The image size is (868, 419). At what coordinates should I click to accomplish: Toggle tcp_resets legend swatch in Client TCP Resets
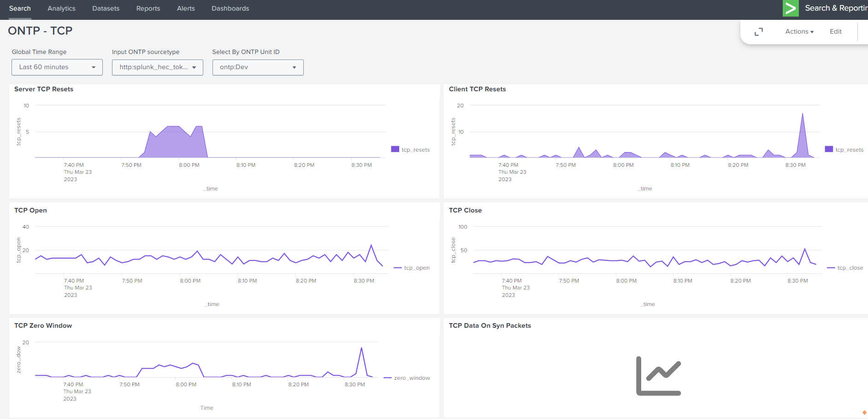829,149
